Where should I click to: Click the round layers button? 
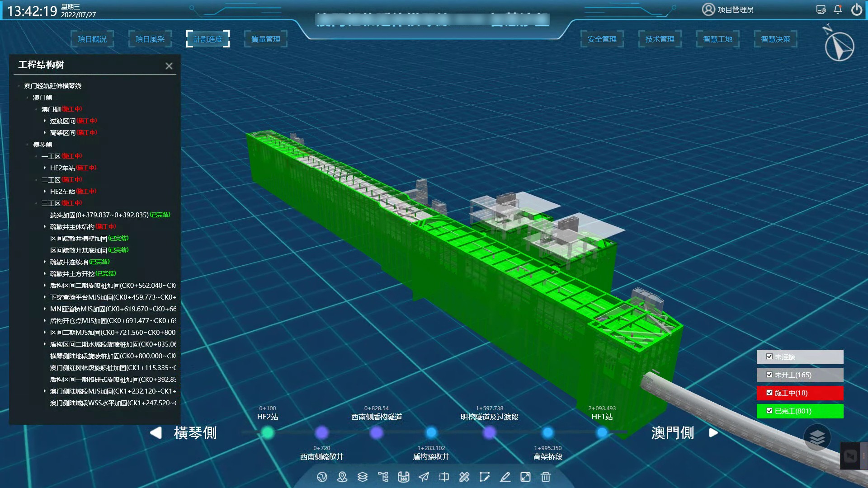(x=817, y=437)
